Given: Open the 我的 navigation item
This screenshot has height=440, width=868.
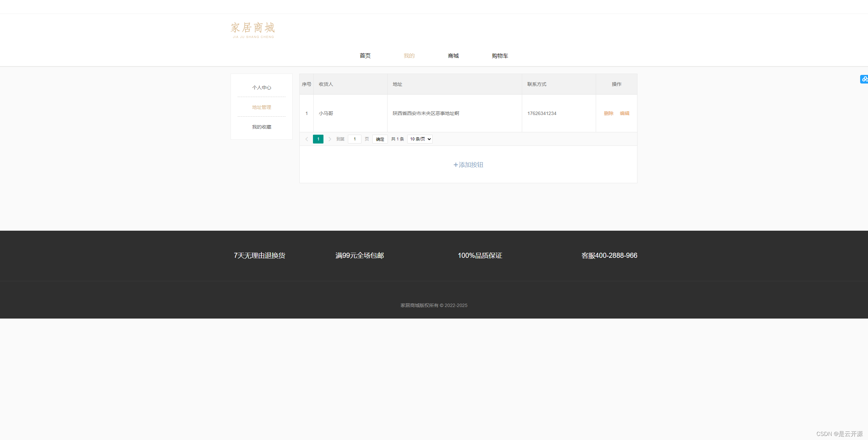Looking at the screenshot, I should pyautogui.click(x=409, y=56).
